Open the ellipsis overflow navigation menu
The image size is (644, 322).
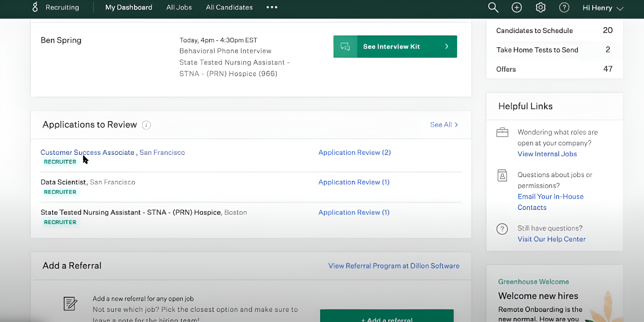(x=272, y=7)
